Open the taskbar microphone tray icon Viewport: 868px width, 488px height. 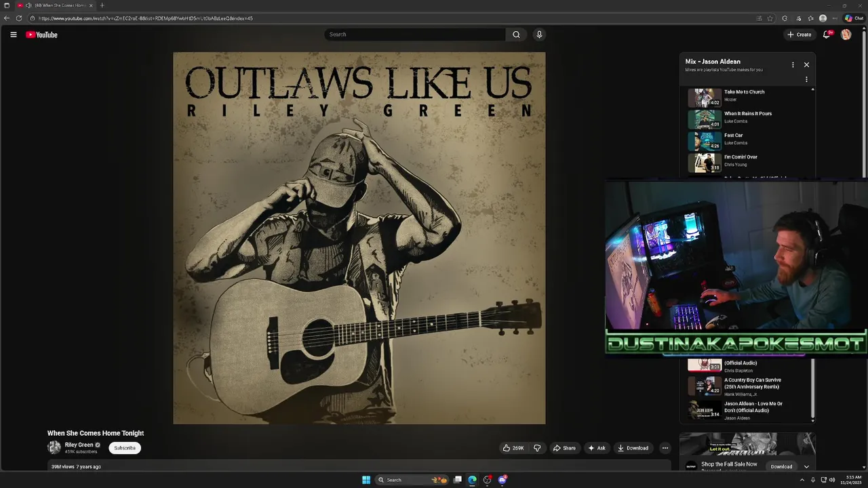(x=812, y=480)
